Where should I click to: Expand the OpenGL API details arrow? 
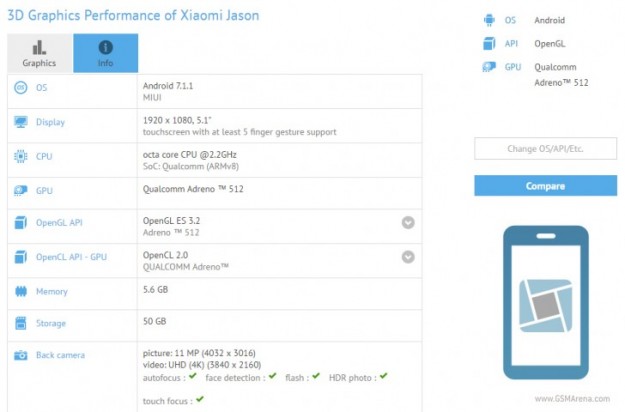(x=408, y=223)
